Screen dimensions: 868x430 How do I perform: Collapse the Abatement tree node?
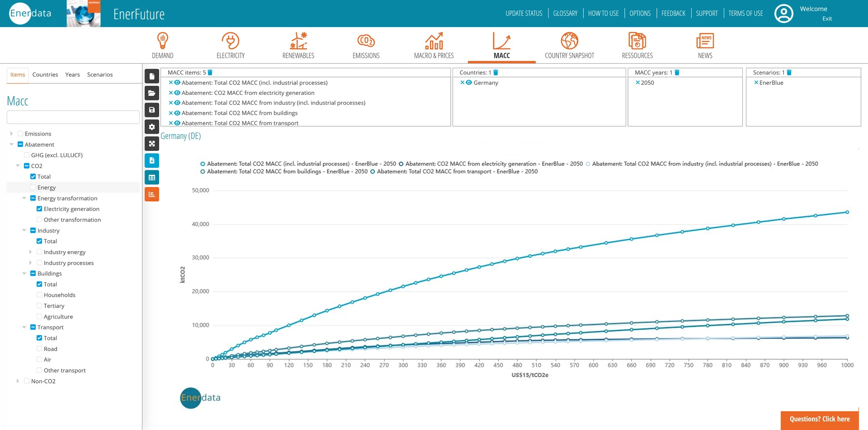11,145
